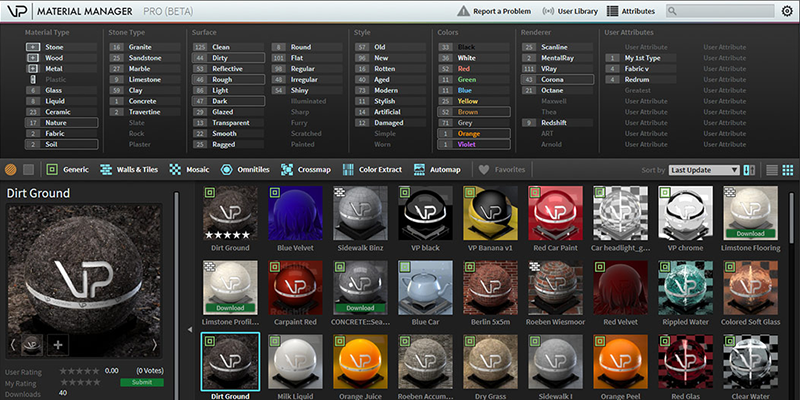Select the Redrum user attribute
Image resolution: width=800 pixels, height=400 pixels.
point(641,80)
